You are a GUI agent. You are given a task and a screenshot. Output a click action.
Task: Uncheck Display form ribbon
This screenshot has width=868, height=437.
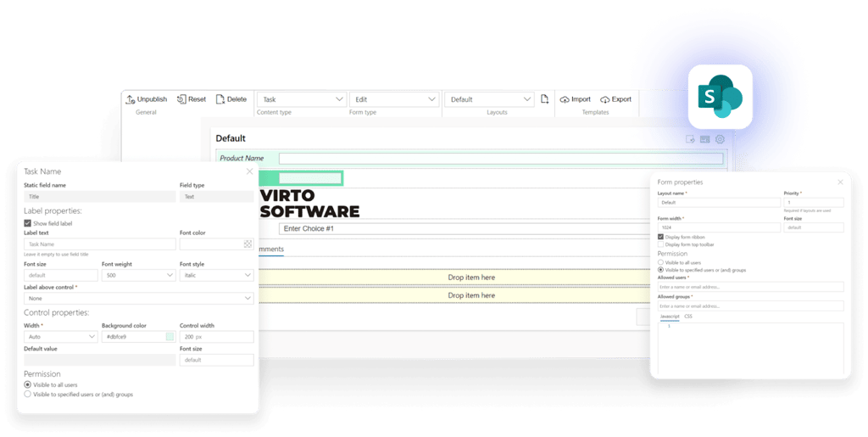coord(660,237)
